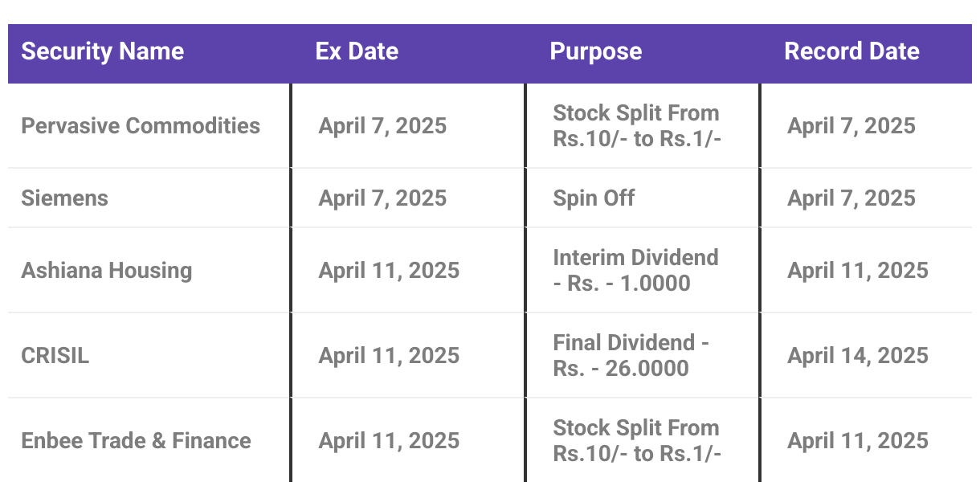980x490 pixels.
Task: Click the Pervasive Commodities stock split purpose
Action: point(636,126)
